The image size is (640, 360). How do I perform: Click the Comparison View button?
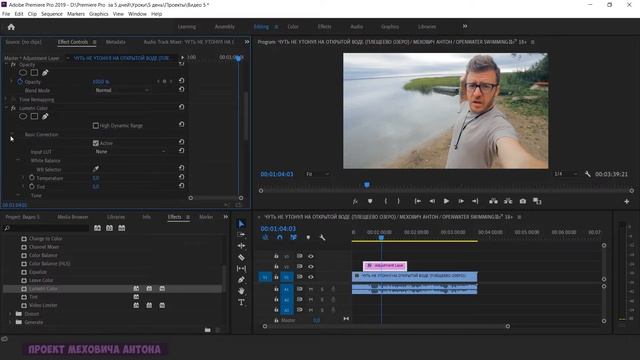(x=537, y=201)
